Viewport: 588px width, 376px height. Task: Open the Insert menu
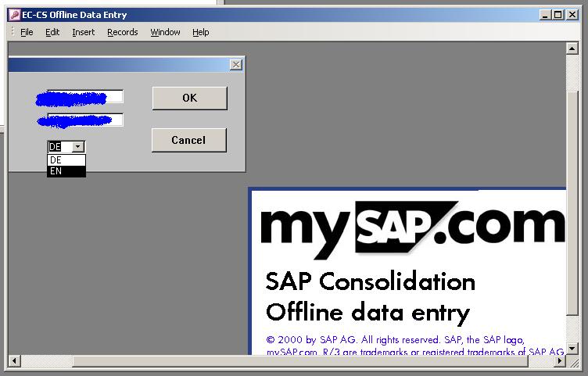(83, 32)
